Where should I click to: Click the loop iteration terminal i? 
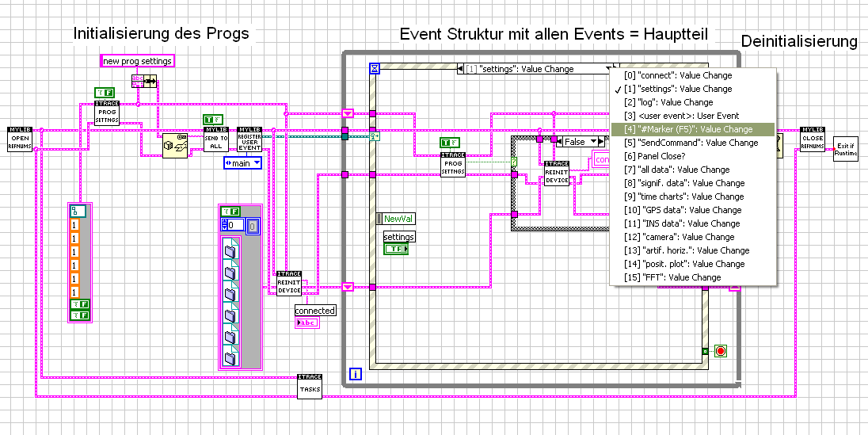356,374
